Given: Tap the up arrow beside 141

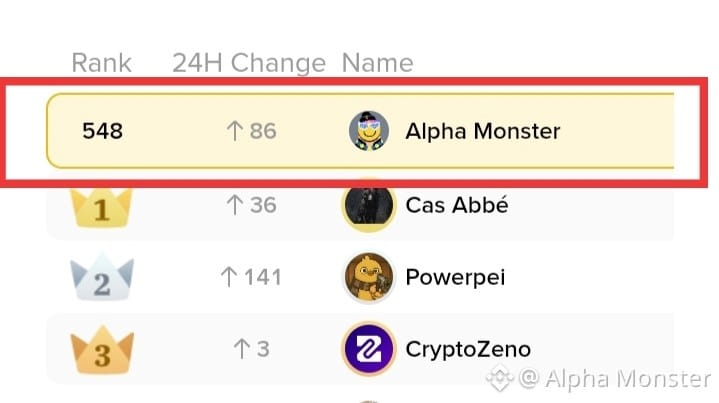Looking at the screenshot, I should coord(229,277).
